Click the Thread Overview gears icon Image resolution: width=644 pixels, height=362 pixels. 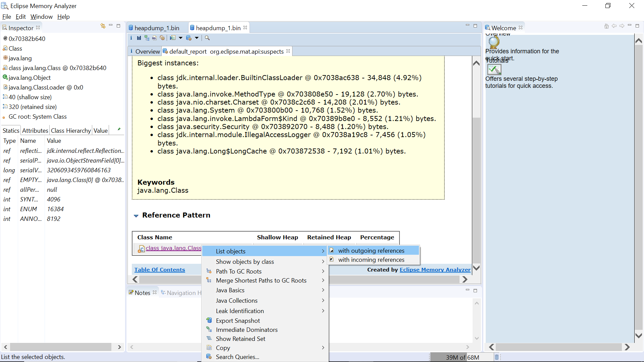point(162,38)
